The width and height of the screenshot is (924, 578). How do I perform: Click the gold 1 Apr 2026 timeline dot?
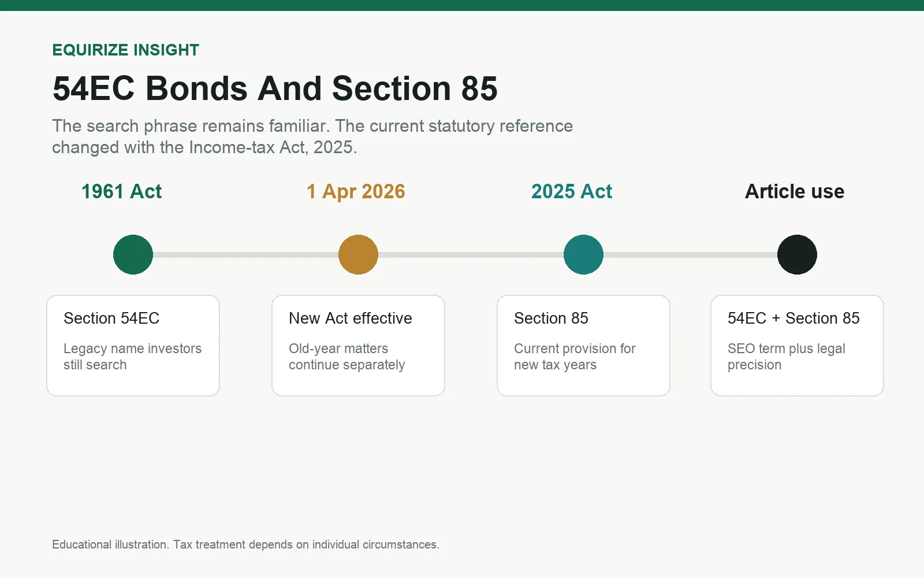click(x=358, y=254)
